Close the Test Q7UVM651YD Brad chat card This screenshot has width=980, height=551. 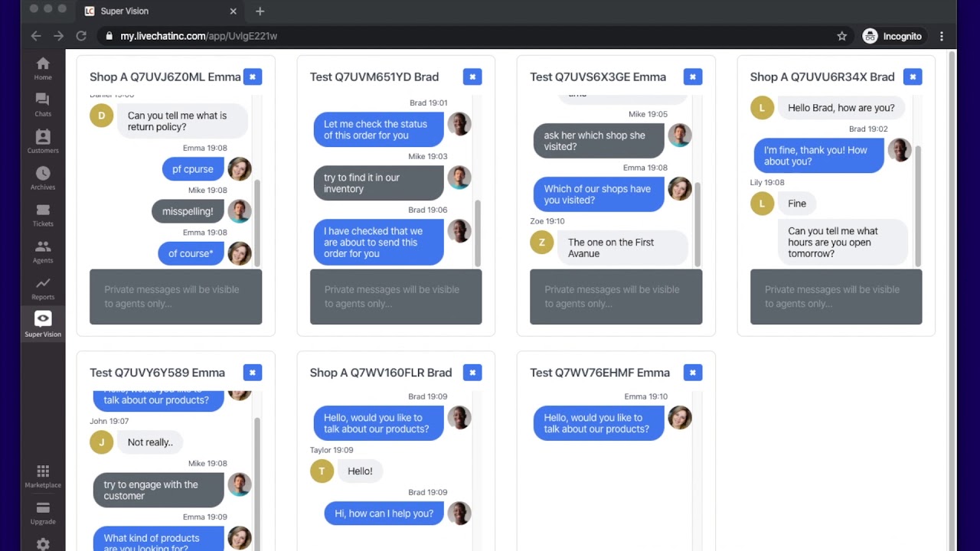(472, 77)
